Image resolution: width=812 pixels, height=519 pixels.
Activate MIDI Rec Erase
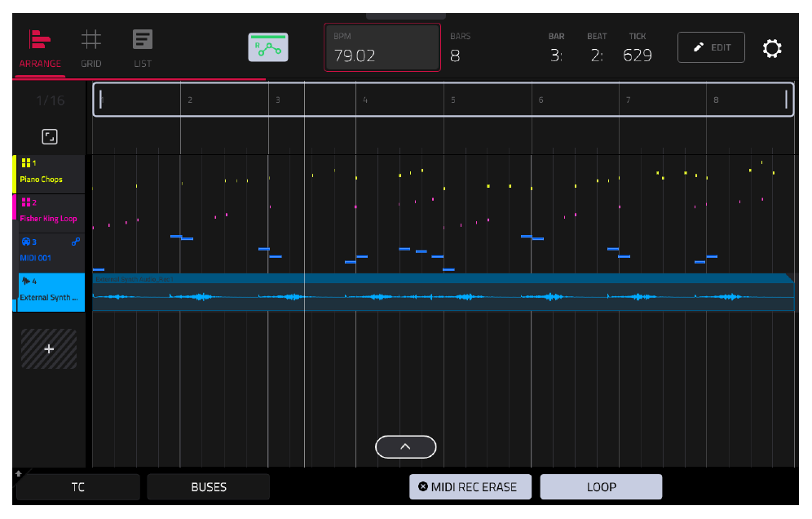point(470,487)
